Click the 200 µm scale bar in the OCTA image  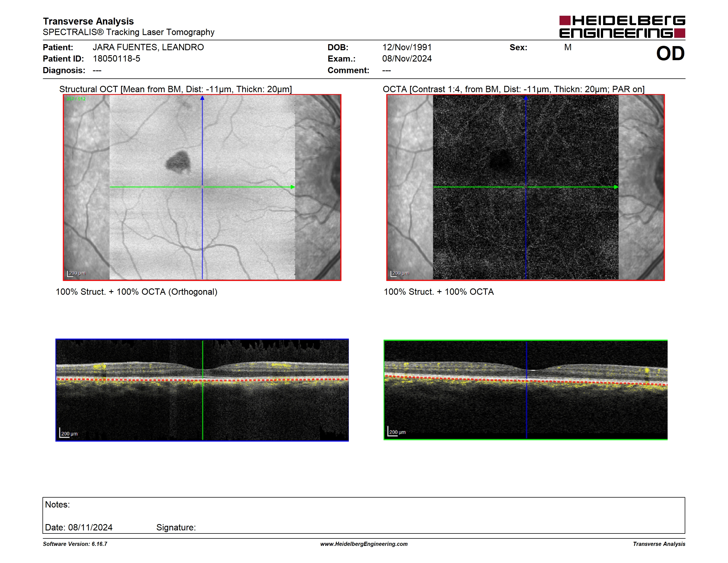click(399, 273)
